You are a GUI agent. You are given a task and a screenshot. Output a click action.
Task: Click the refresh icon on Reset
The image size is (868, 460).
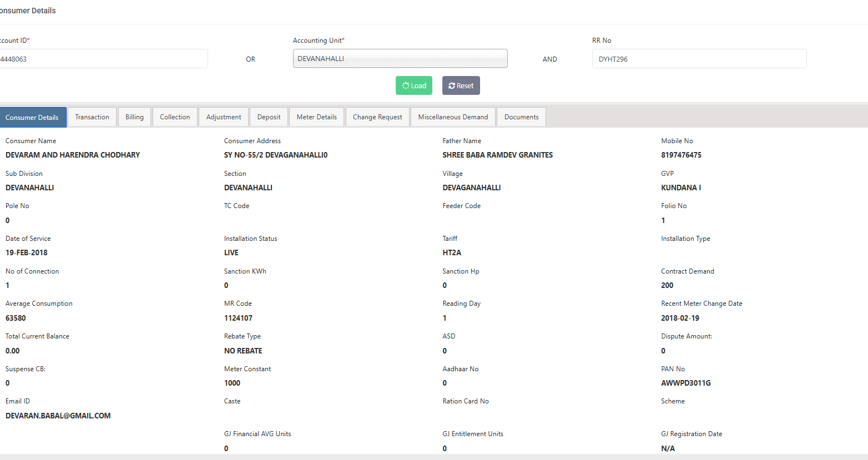pyautogui.click(x=452, y=85)
